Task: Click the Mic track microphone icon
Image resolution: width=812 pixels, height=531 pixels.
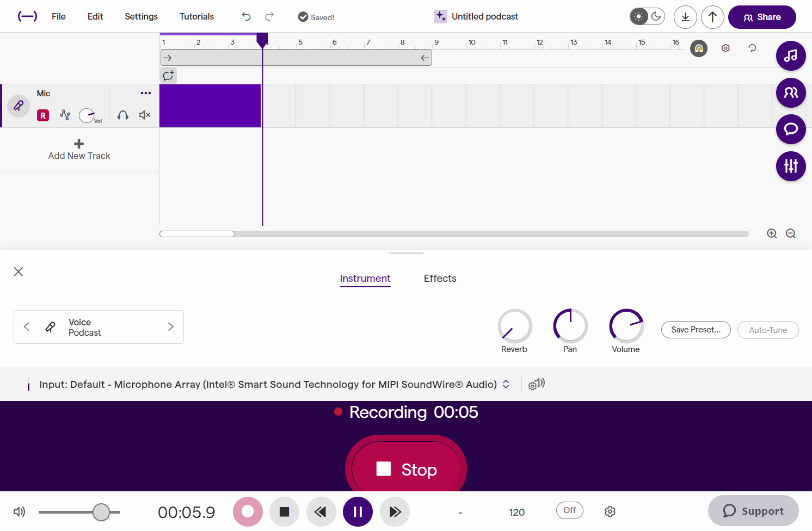Action: (x=19, y=106)
